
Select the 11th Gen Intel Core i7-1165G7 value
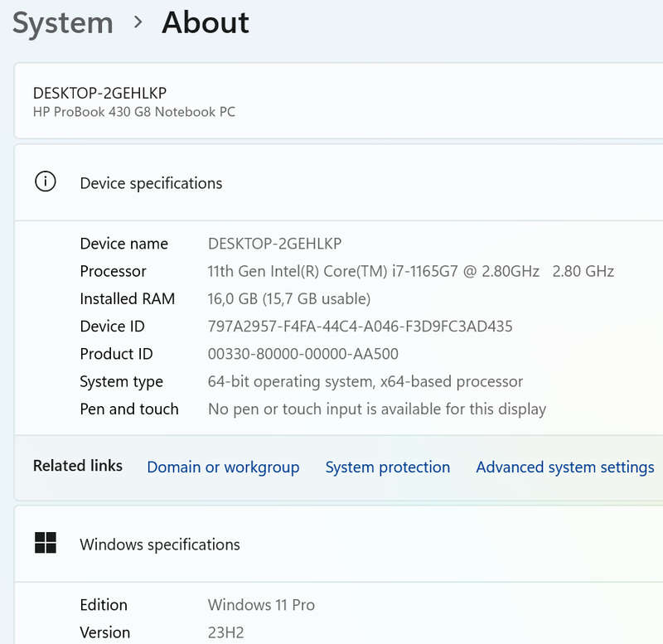[x=411, y=271]
